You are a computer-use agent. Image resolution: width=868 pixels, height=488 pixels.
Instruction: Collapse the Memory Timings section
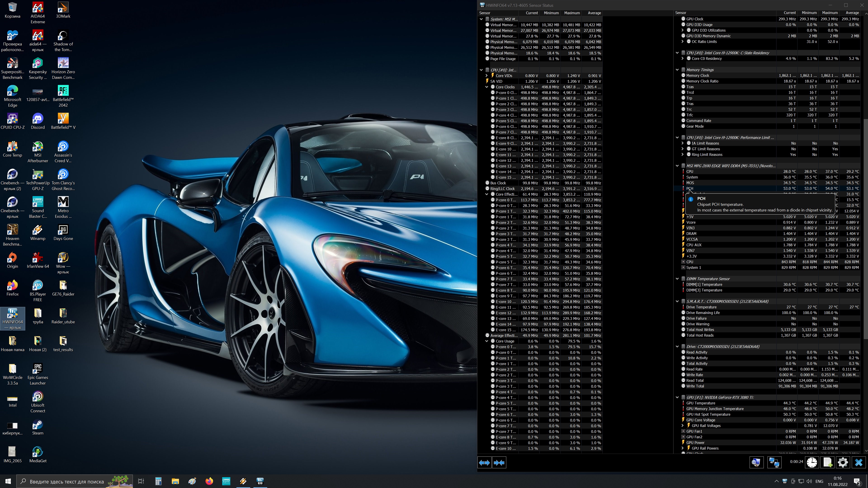click(x=677, y=70)
